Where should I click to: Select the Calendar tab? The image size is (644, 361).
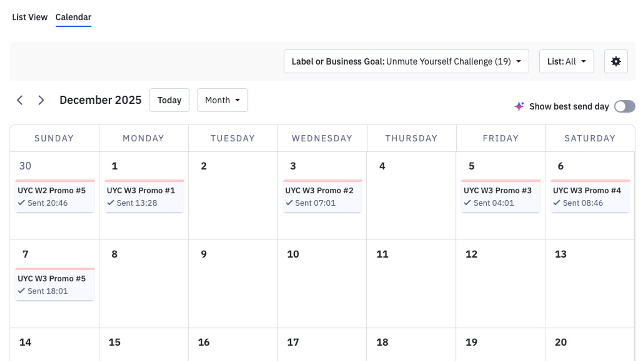(x=73, y=17)
